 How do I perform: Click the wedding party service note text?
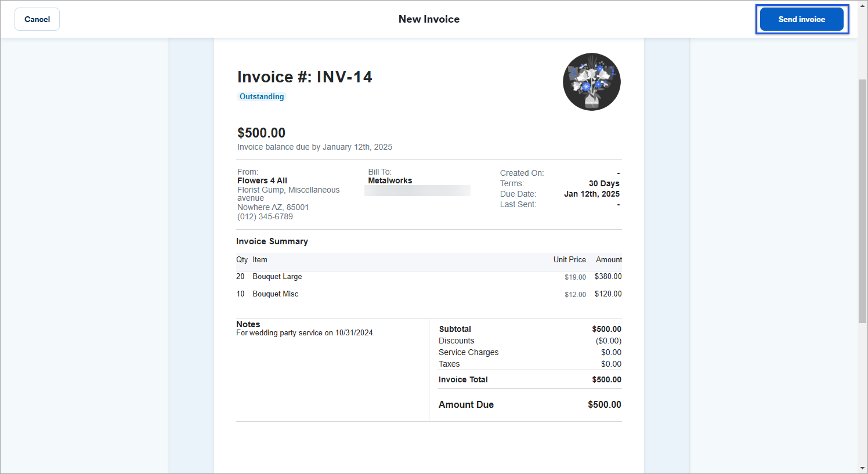point(305,333)
